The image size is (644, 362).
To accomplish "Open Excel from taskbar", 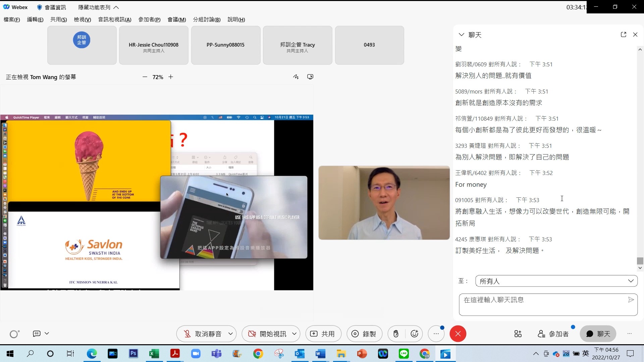I will tap(154, 354).
